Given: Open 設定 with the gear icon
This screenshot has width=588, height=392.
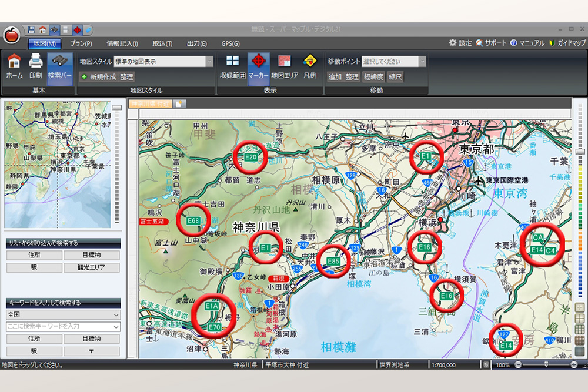Looking at the screenshot, I should tap(460, 43).
